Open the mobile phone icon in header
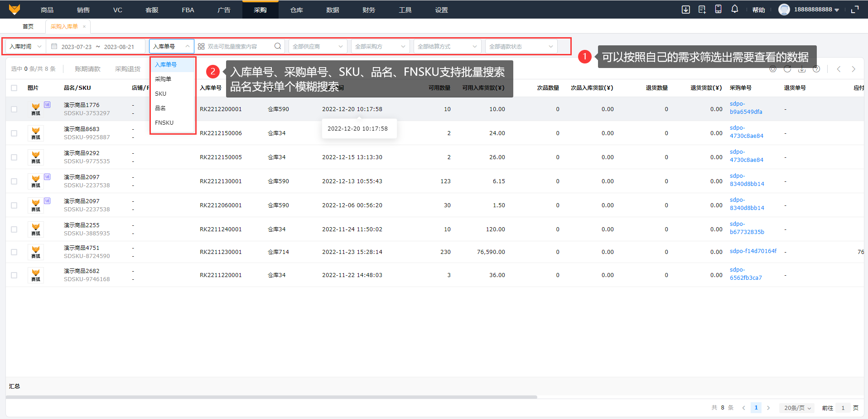This screenshot has height=419, width=868. (x=718, y=9)
